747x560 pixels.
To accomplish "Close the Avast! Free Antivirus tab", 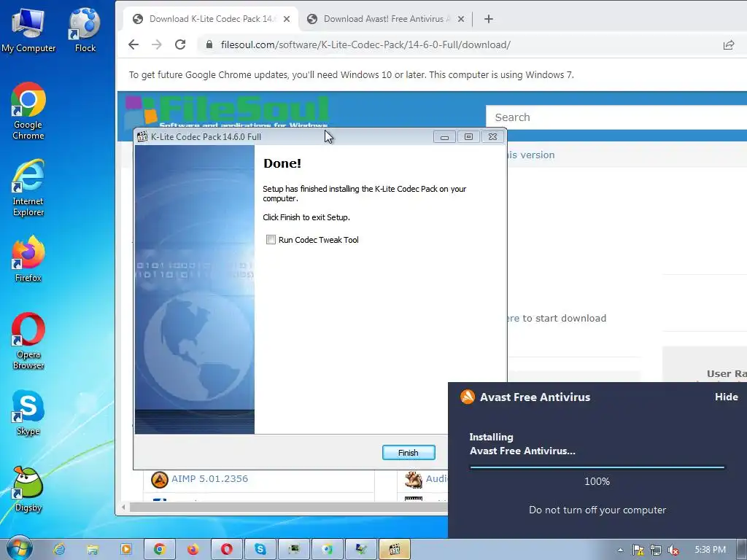I will point(461,19).
